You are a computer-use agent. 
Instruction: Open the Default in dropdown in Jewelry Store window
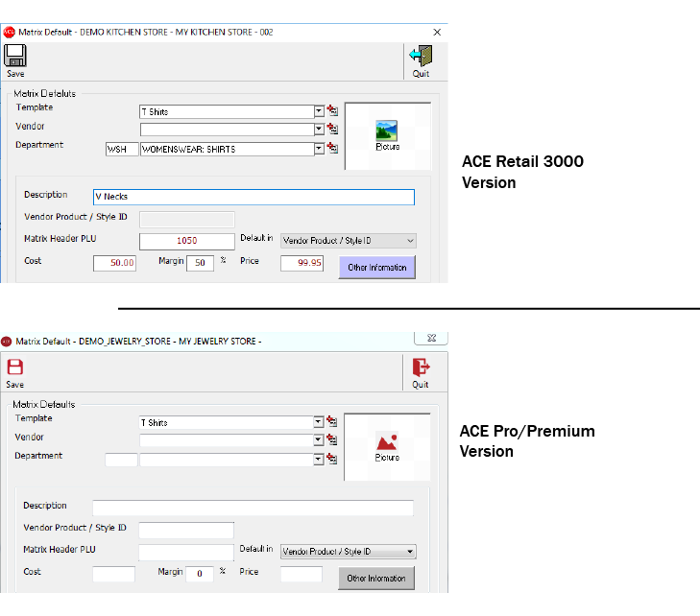349,552
